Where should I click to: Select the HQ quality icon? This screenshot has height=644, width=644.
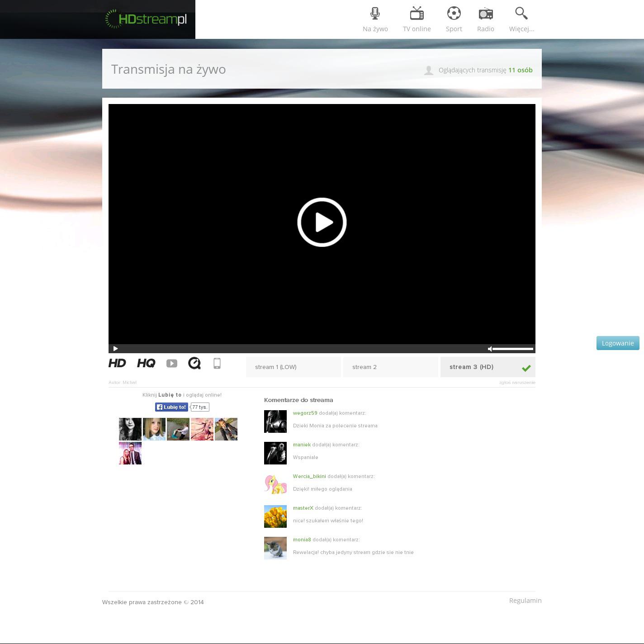click(x=146, y=363)
